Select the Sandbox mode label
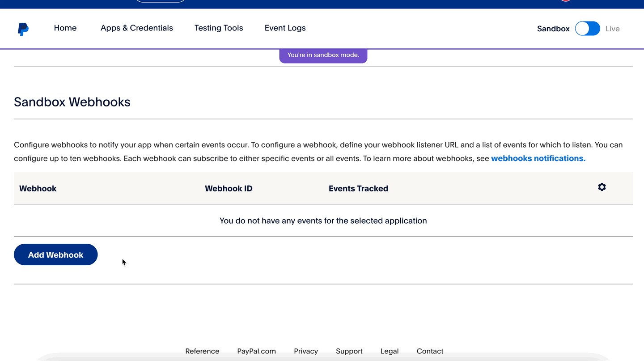This screenshot has width=644, height=361. tap(553, 29)
